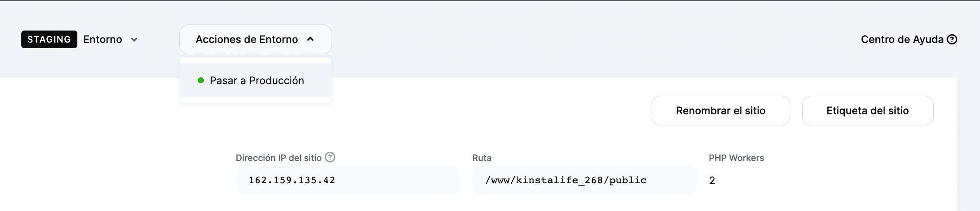This screenshot has height=211, width=980.
Task: Click the Entorno environment selector label
Action: [102, 40]
